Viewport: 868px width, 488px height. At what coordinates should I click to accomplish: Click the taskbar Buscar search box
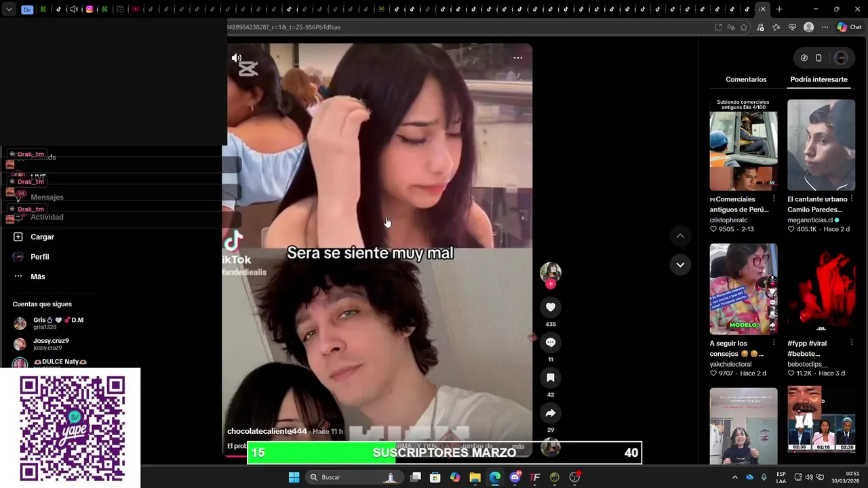[353, 477]
